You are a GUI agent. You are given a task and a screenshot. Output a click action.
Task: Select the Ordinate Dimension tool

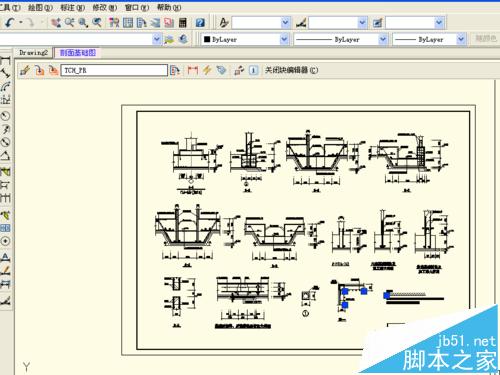(x=5, y=99)
